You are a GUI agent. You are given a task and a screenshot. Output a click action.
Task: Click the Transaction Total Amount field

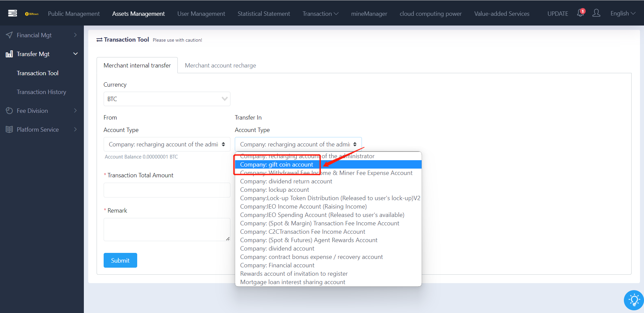coord(167,190)
